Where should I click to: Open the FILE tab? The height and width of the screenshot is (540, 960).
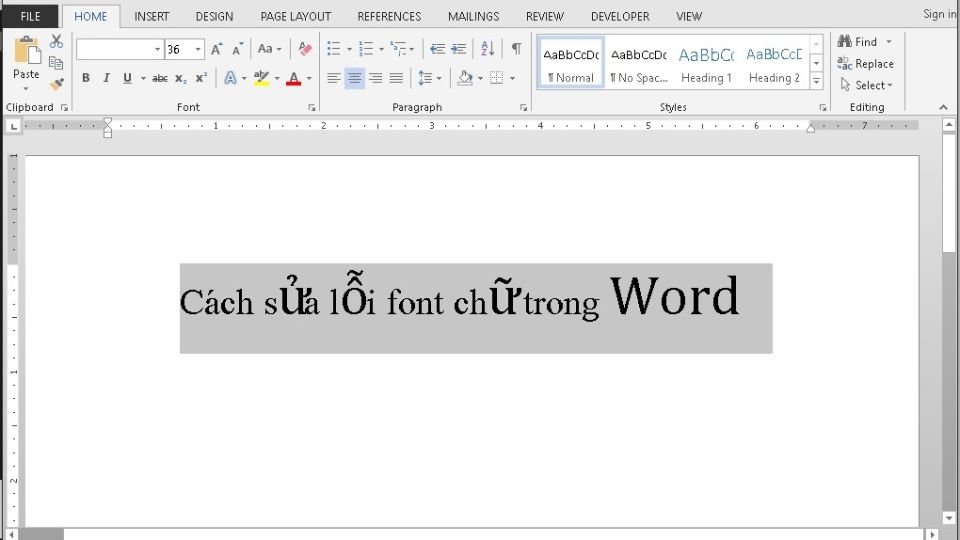pos(31,17)
